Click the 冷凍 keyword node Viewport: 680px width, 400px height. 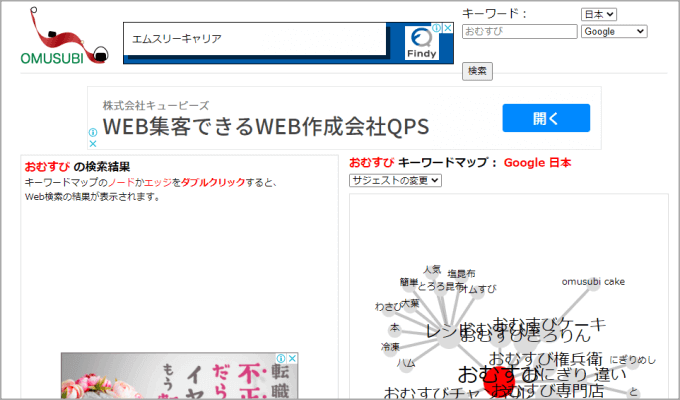click(x=389, y=346)
